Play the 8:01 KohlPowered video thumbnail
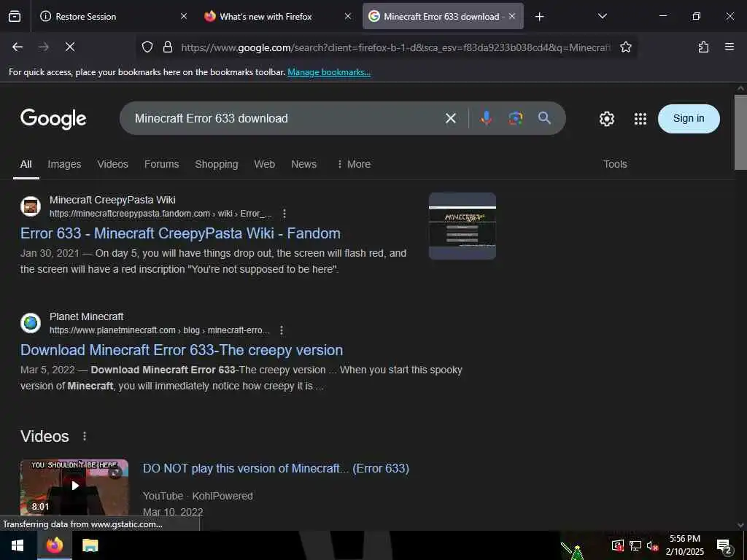Image resolution: width=747 pixels, height=560 pixels. click(x=74, y=486)
